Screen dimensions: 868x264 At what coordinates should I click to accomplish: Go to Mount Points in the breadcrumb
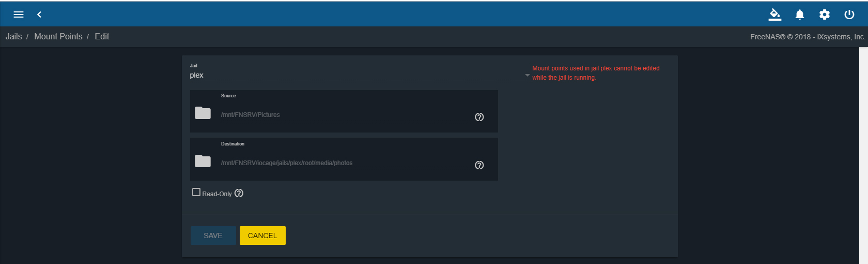(58, 36)
